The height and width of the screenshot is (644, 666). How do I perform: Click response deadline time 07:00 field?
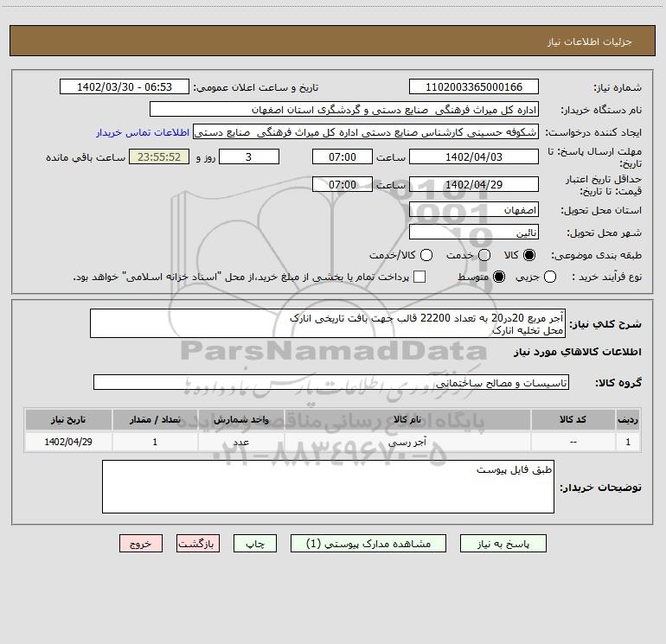(343, 156)
